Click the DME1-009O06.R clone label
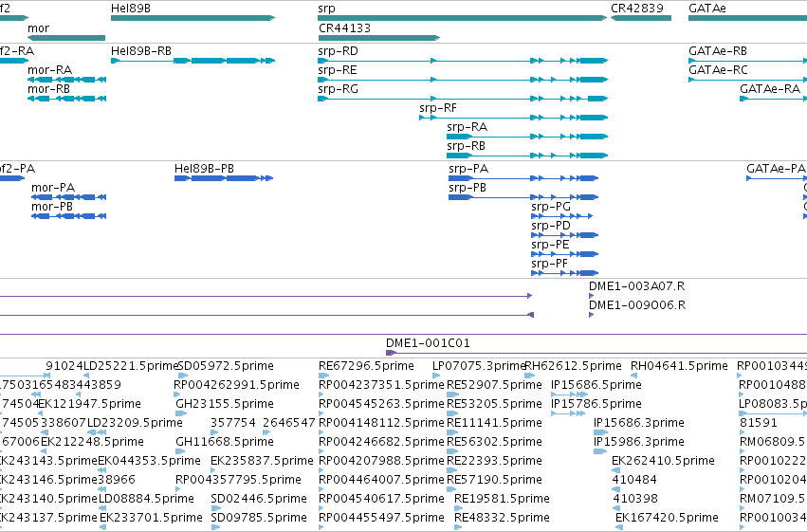The width and height of the screenshot is (807, 532). pos(637,305)
